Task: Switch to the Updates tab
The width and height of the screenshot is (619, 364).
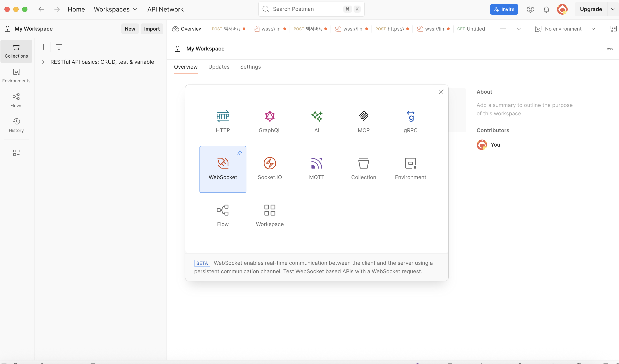Action: tap(219, 67)
